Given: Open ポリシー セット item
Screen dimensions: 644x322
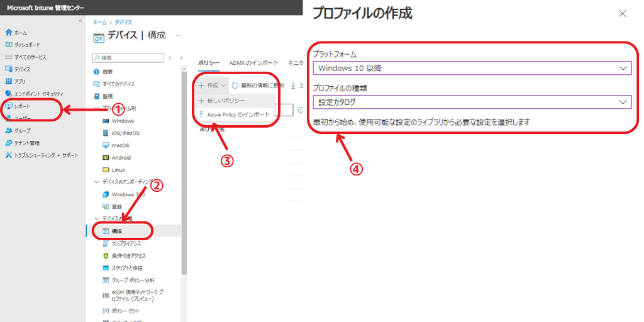Looking at the screenshot, I should (121, 310).
